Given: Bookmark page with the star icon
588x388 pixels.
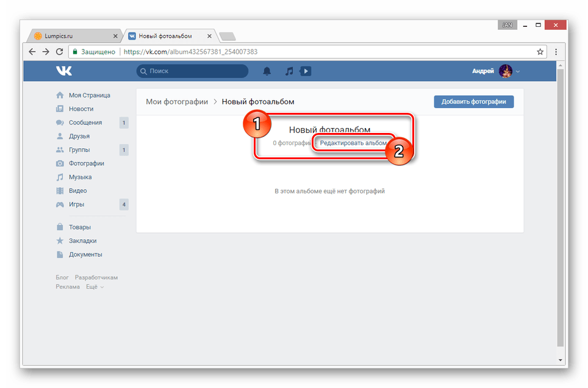Looking at the screenshot, I should click(540, 52).
